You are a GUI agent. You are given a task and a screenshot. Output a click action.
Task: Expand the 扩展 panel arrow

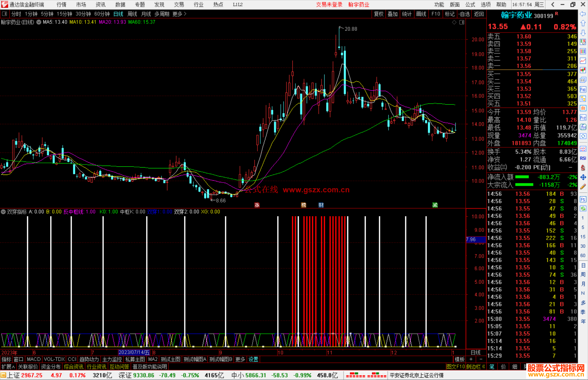click(x=8, y=367)
